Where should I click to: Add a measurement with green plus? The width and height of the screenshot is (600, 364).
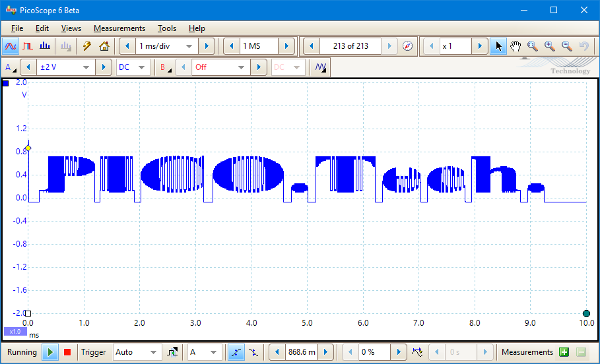(564, 352)
